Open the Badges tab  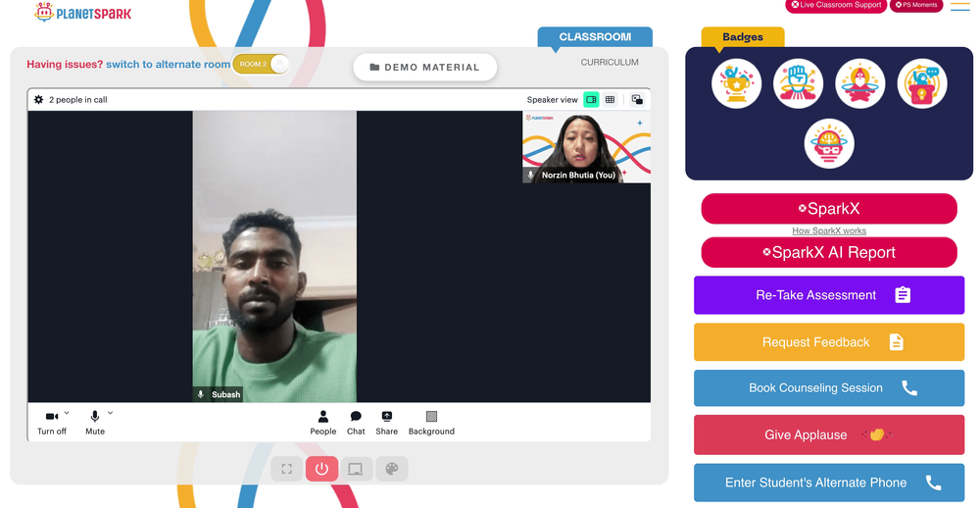click(743, 37)
